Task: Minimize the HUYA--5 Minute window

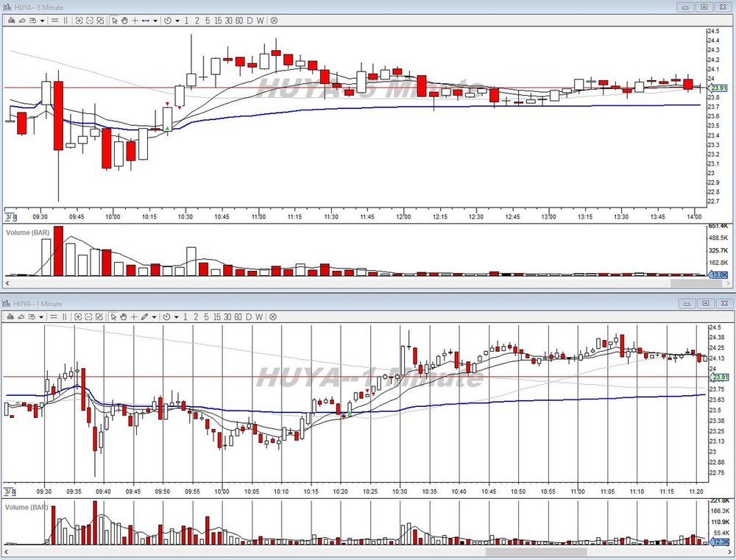Action: click(x=686, y=7)
